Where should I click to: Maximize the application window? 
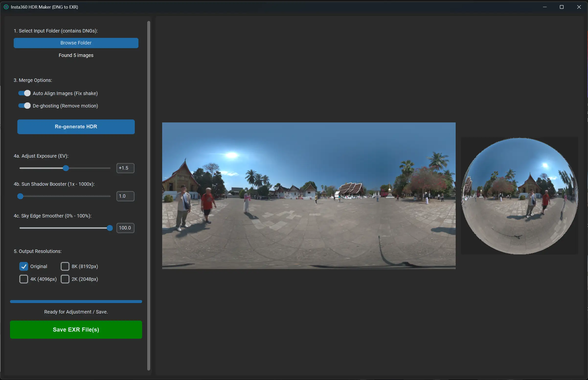[x=562, y=7]
